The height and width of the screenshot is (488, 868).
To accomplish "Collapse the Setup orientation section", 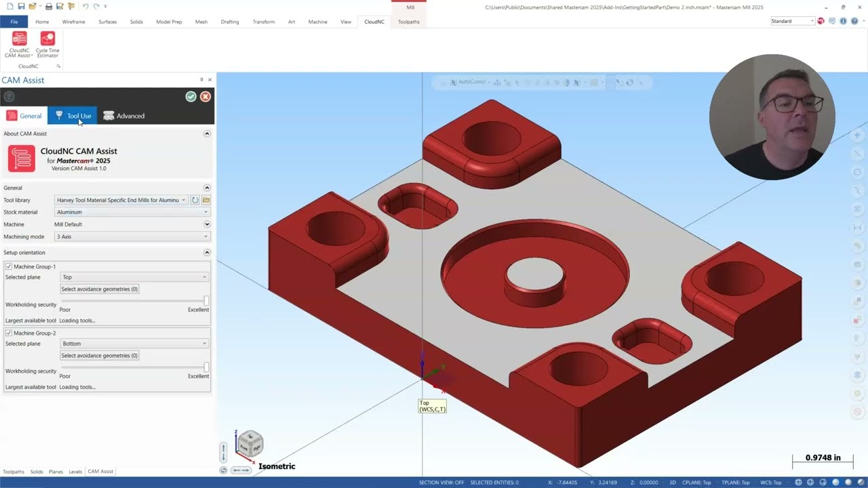I will click(x=207, y=252).
